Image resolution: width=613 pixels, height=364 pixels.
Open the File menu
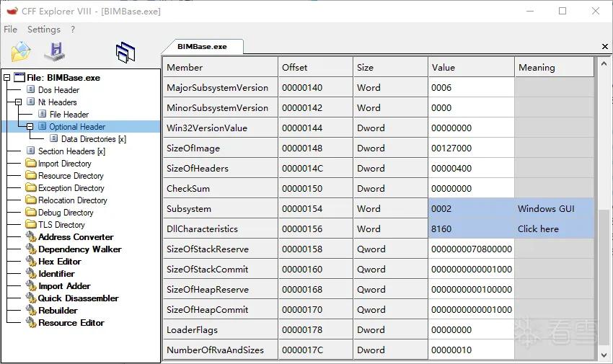pyautogui.click(x=11, y=30)
